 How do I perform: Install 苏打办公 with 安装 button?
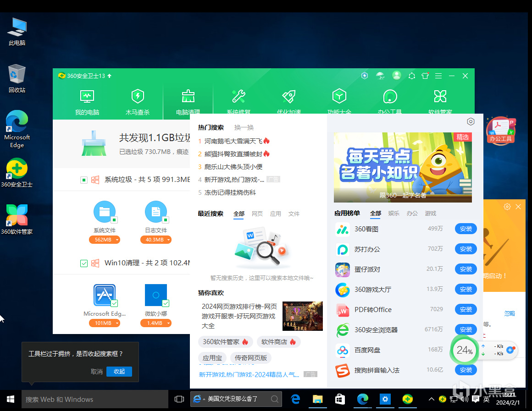pos(466,249)
